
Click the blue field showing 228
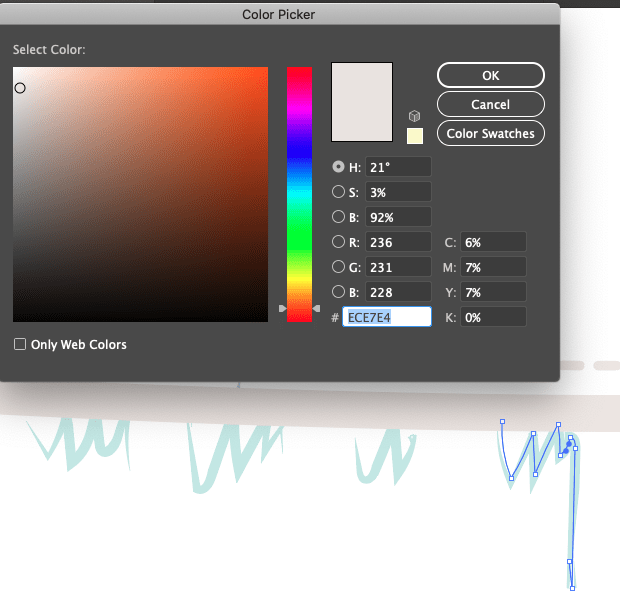pyautogui.click(x=398, y=292)
